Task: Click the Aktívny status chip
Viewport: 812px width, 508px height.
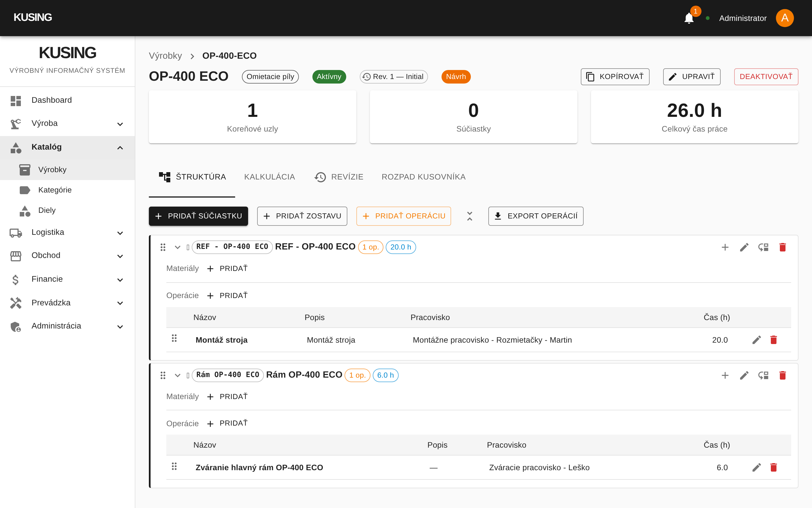Action: (x=329, y=76)
